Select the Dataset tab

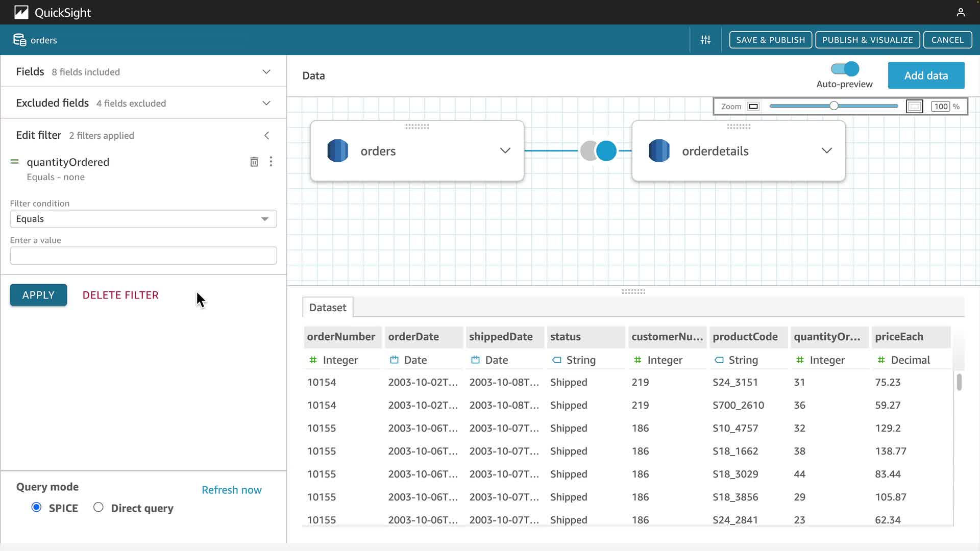point(328,308)
